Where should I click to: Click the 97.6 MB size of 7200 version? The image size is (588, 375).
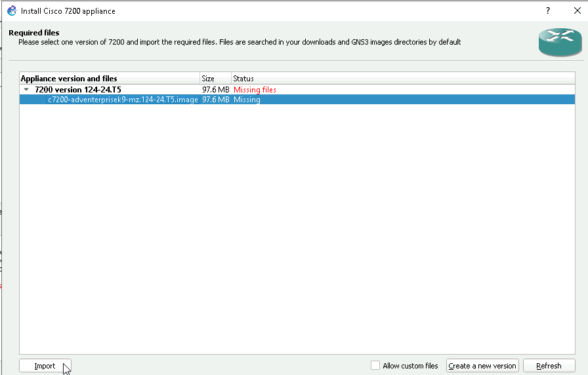tap(216, 90)
